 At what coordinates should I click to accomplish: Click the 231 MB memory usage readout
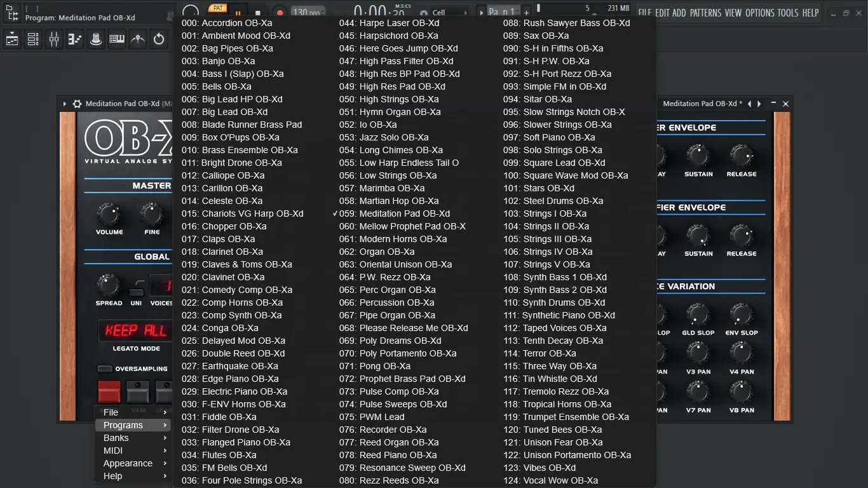(x=618, y=8)
